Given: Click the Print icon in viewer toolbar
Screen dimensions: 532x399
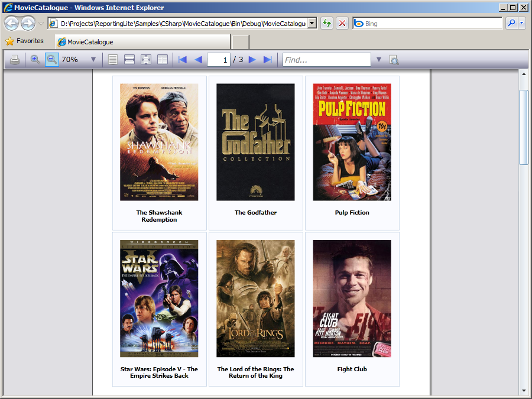Looking at the screenshot, I should 15,60.
